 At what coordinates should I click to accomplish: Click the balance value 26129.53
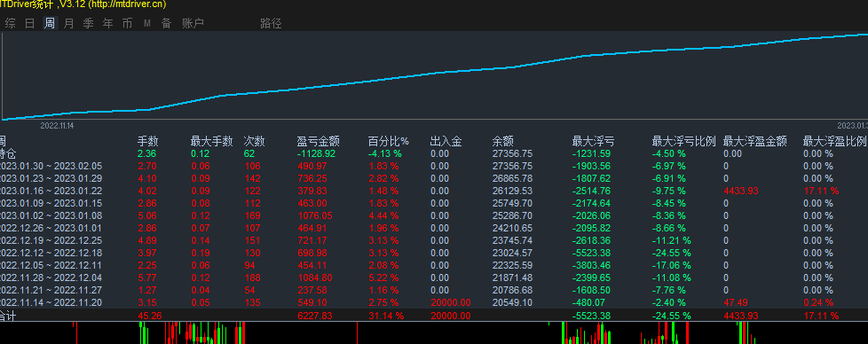click(x=513, y=191)
